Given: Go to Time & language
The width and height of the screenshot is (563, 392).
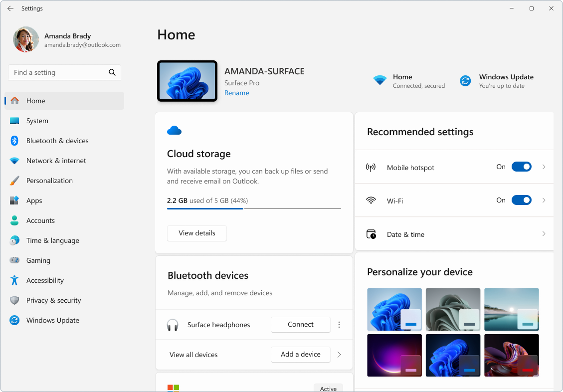Looking at the screenshot, I should tap(64, 240).
